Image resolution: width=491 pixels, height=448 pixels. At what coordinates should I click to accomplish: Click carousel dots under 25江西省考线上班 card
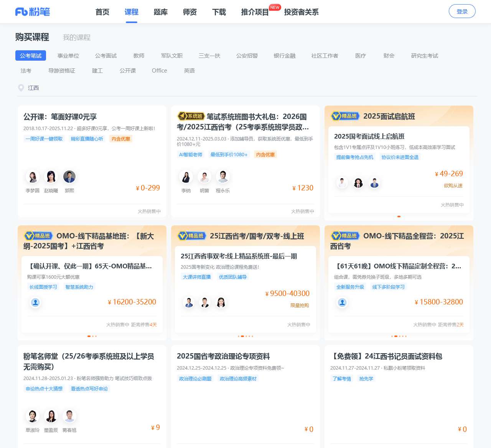coord(245,336)
